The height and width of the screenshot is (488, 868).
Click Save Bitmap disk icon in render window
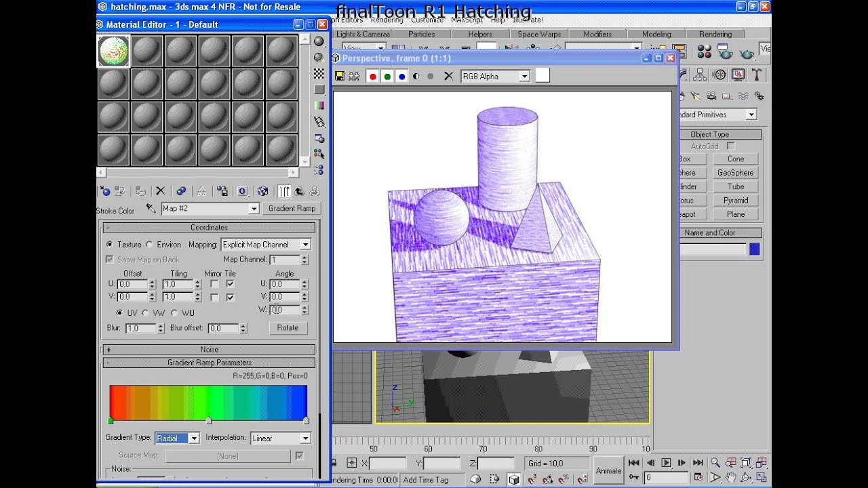pos(340,77)
